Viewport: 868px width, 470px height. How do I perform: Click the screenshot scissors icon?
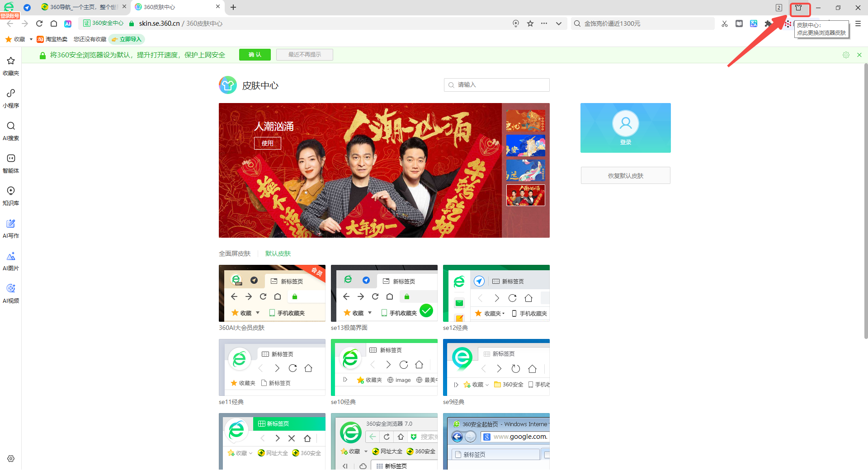click(x=725, y=23)
